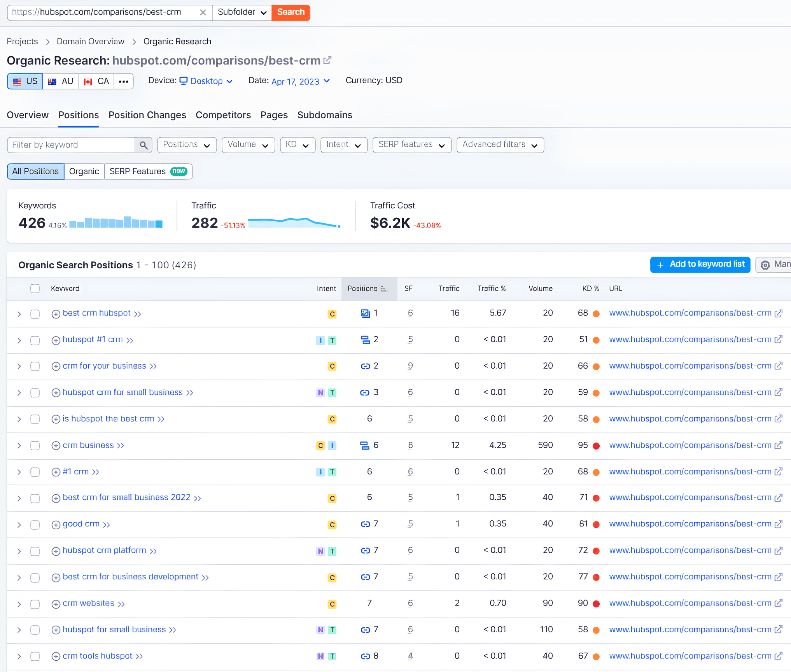The height and width of the screenshot is (672, 791).
Task: Switch to the Subdomains tab
Action: (325, 115)
